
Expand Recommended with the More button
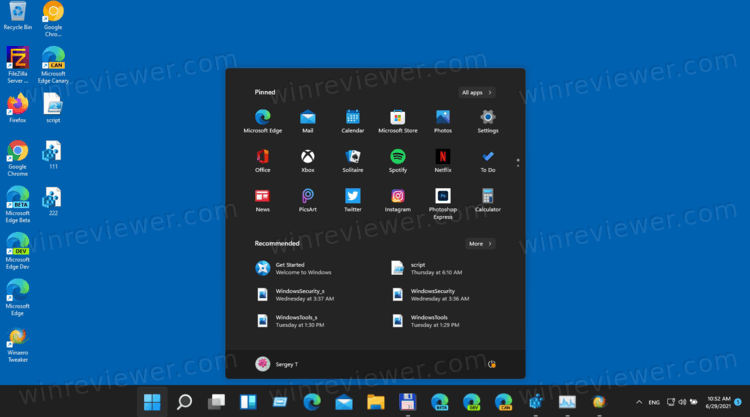pyautogui.click(x=480, y=243)
